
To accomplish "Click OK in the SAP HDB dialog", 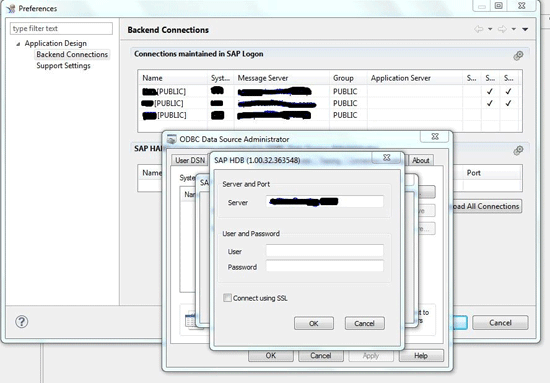I will pyautogui.click(x=314, y=323).
